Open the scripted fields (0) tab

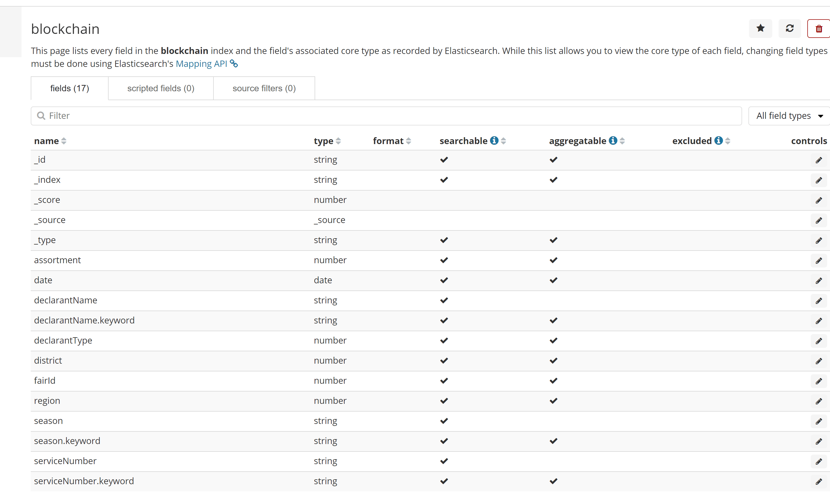pyautogui.click(x=161, y=88)
